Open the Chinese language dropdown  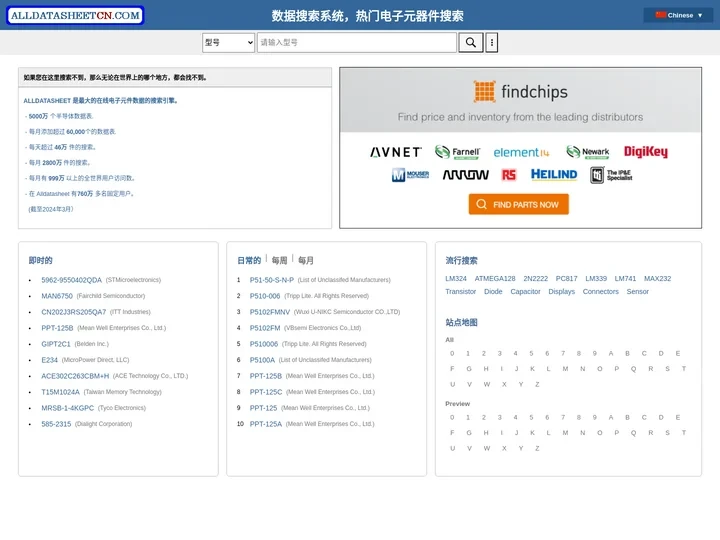pos(679,15)
